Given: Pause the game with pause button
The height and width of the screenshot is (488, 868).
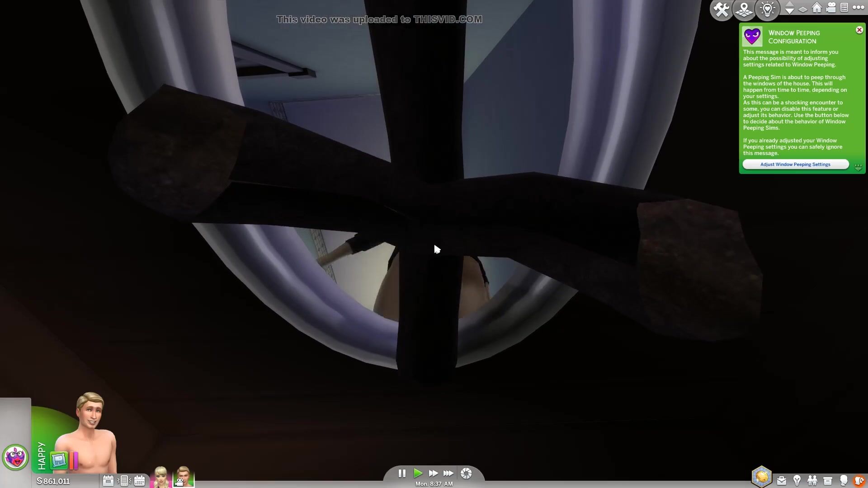Looking at the screenshot, I should click(401, 473).
